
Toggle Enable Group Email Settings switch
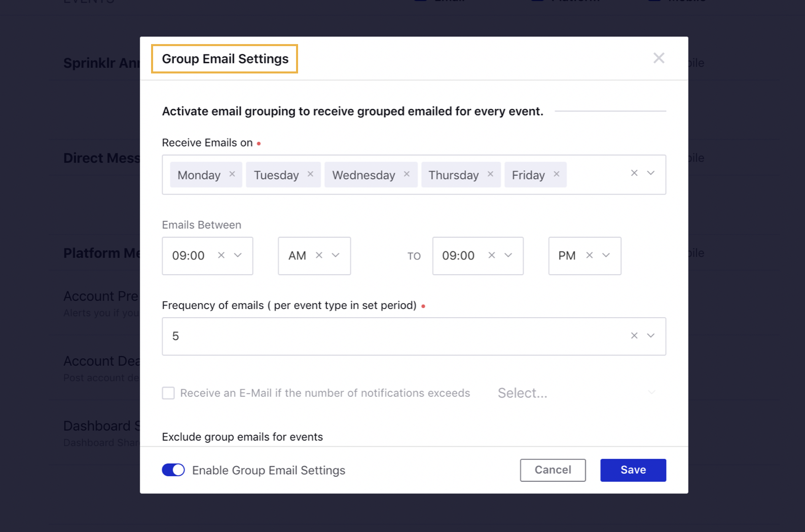point(173,470)
